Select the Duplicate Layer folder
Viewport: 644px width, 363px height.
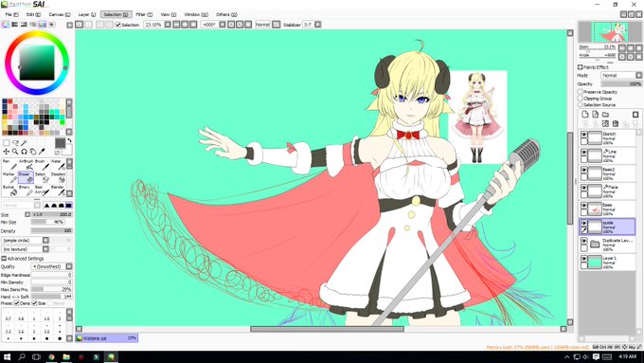tap(607, 245)
